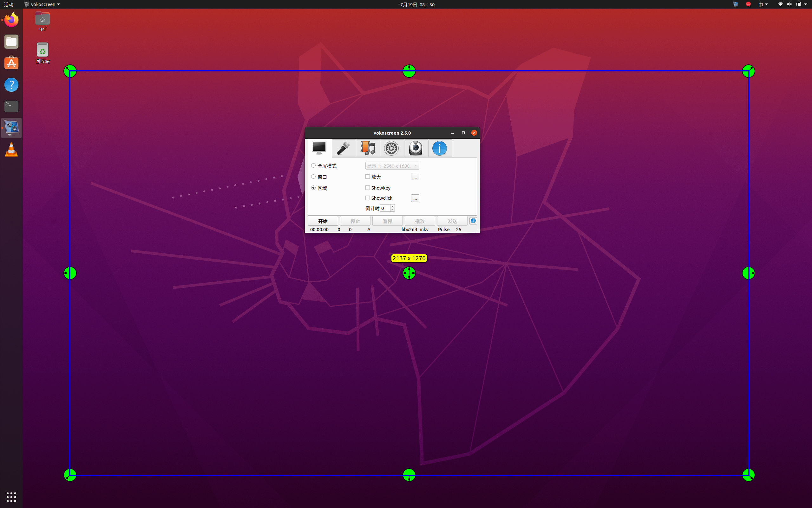Maximize the vokoscreen window
This screenshot has width=812, height=508.
(463, 133)
